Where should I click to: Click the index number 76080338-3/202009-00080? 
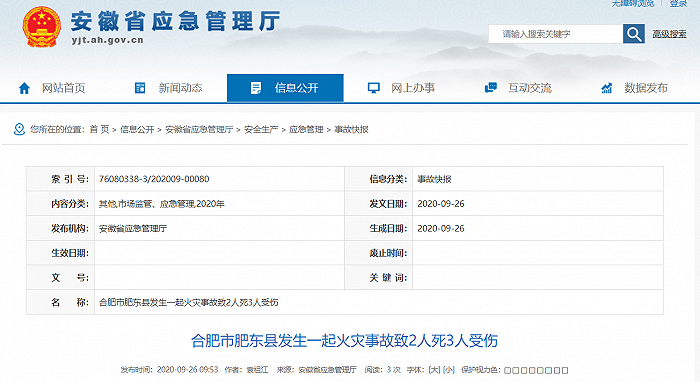(154, 179)
